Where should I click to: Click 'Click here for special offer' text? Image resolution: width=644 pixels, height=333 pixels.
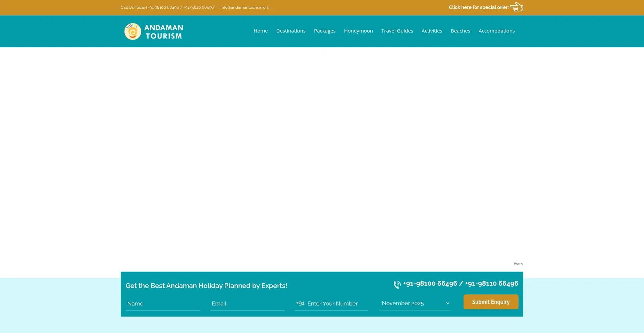click(x=478, y=7)
